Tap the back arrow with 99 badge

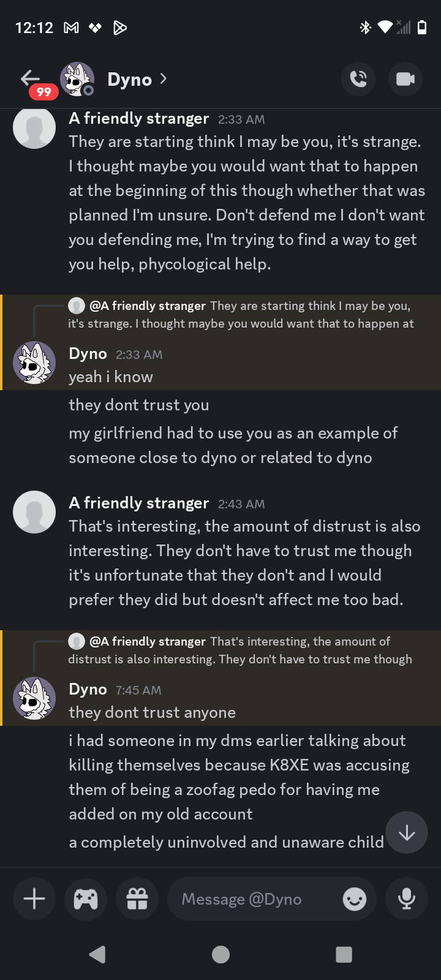[x=31, y=79]
